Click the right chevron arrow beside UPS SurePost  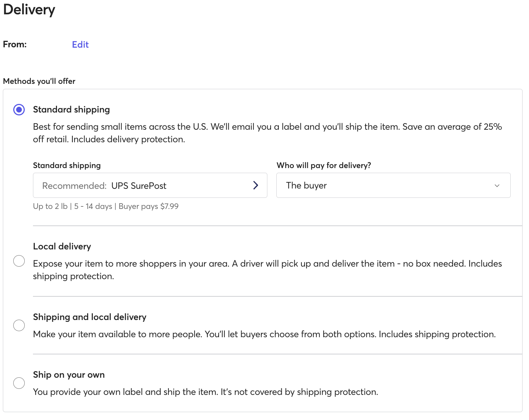click(x=256, y=185)
